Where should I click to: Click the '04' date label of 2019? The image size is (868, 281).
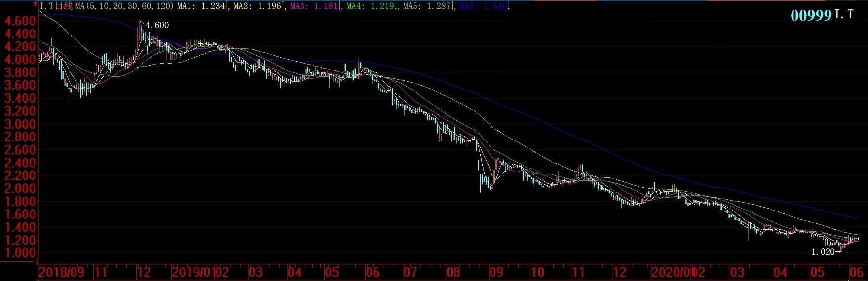pos(295,272)
